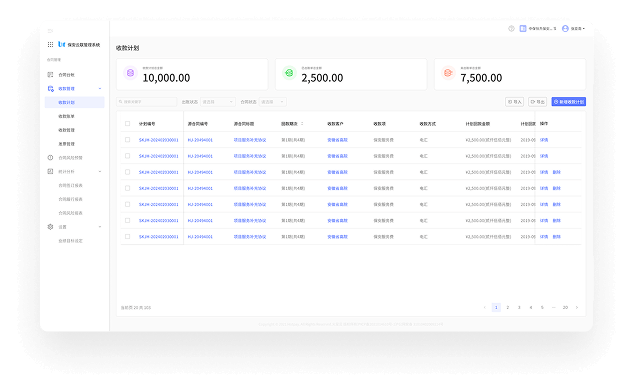Click the blue 新增收款计划 button
Image resolution: width=633 pixels, height=392 pixels.
tap(568, 102)
